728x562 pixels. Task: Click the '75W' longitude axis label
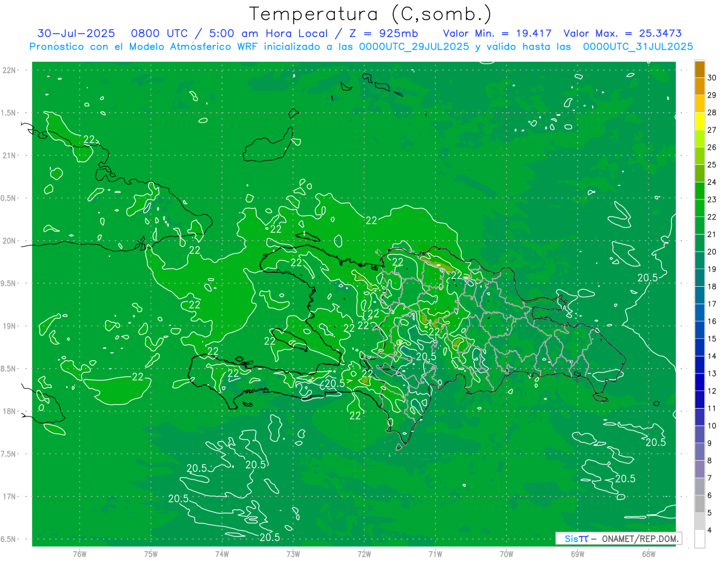tap(151, 554)
